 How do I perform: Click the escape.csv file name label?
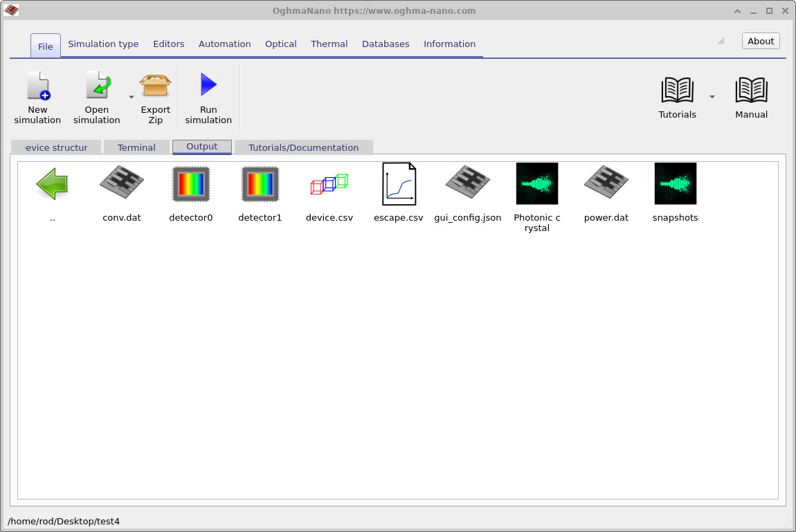point(399,217)
